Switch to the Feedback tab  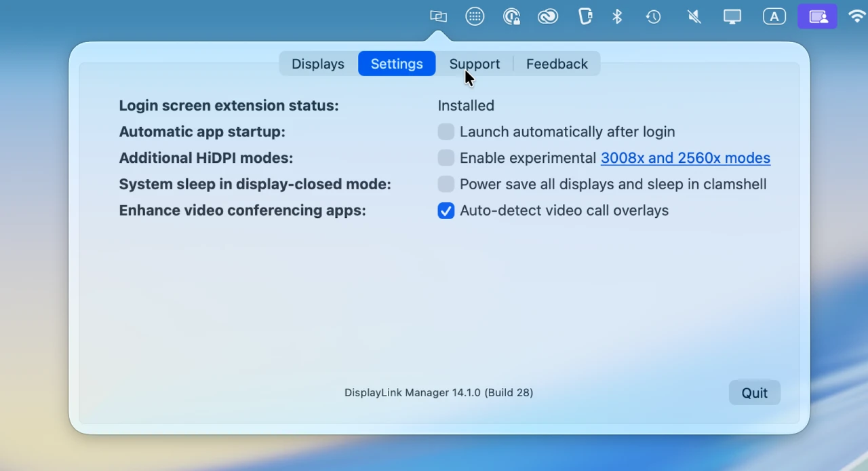pos(557,63)
